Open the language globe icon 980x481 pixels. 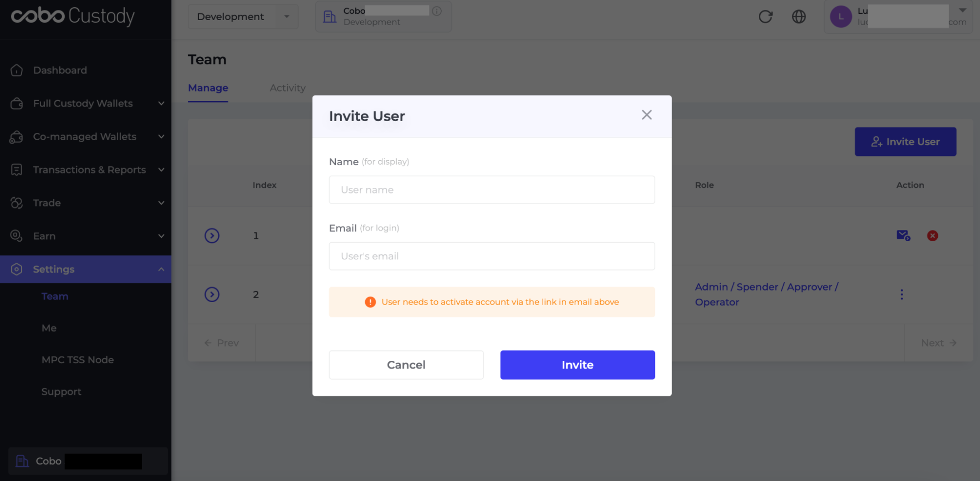799,17
